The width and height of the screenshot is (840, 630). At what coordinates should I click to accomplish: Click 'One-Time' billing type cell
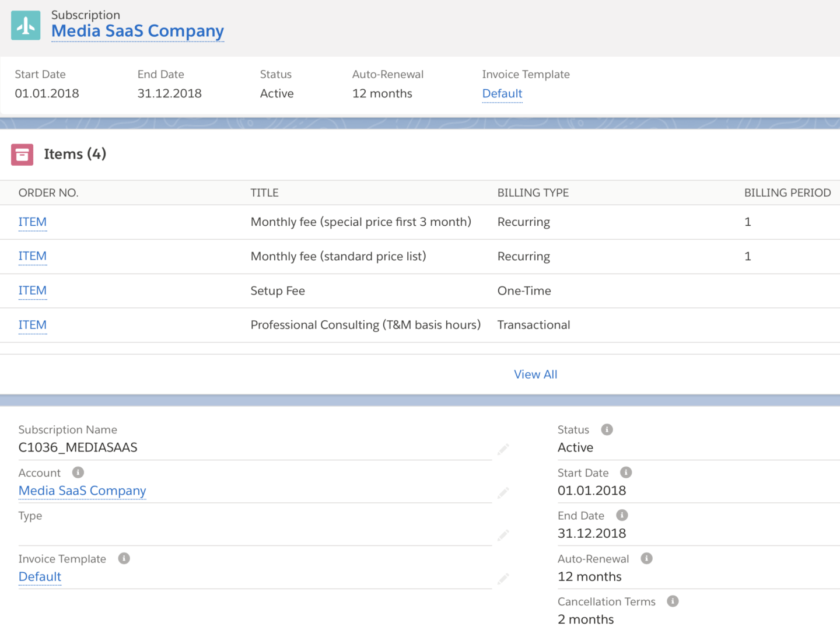point(524,290)
